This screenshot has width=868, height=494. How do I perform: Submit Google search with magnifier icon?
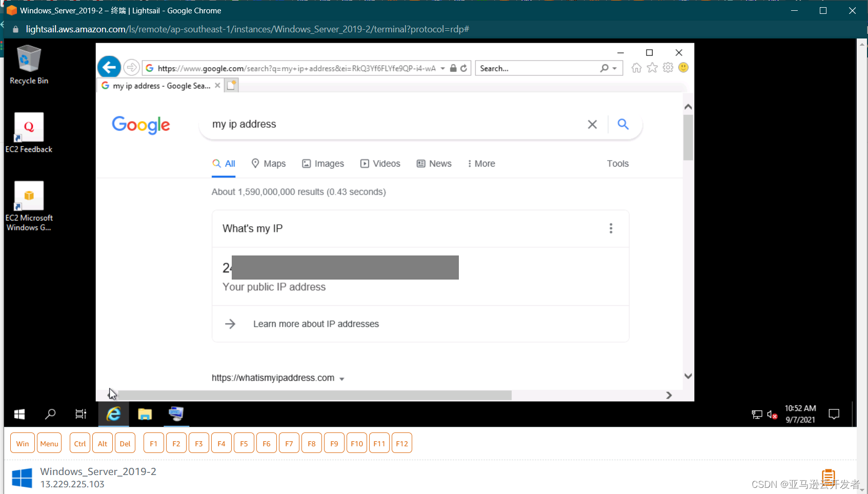pos(623,124)
